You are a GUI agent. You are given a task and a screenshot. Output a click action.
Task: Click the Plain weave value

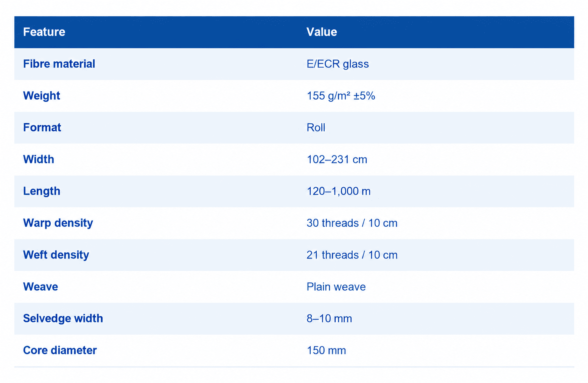click(x=336, y=286)
